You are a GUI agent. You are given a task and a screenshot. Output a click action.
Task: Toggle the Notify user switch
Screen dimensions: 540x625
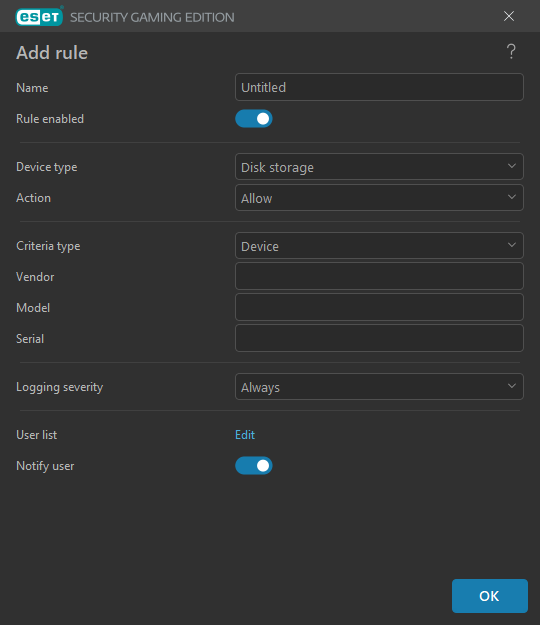tap(254, 466)
